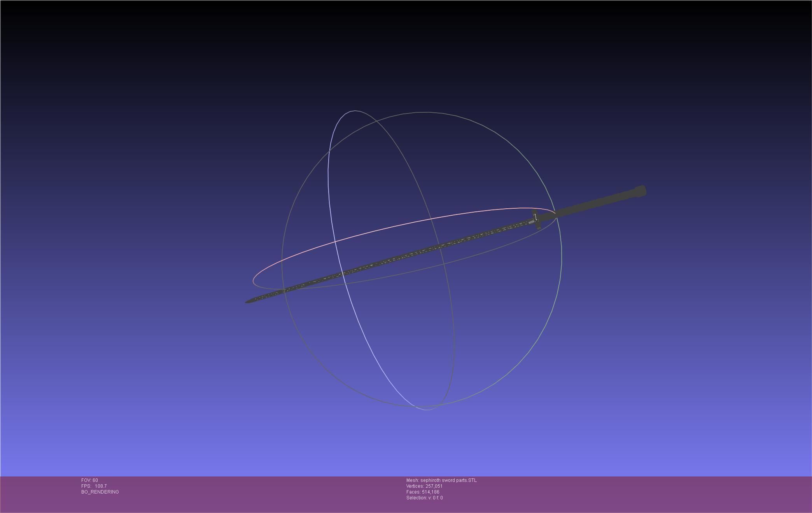This screenshot has height=513, width=812.
Task: Click the Selection: v: 0 f: 0 text
Action: pyautogui.click(x=424, y=498)
